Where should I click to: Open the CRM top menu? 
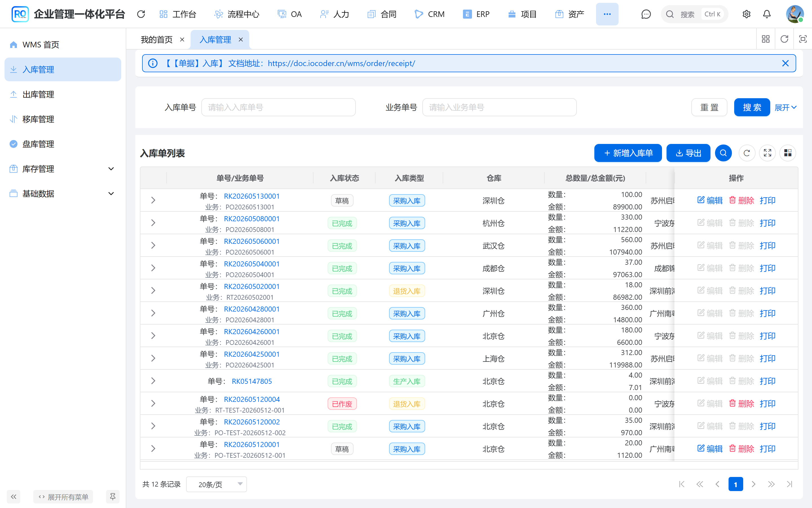pyautogui.click(x=429, y=14)
